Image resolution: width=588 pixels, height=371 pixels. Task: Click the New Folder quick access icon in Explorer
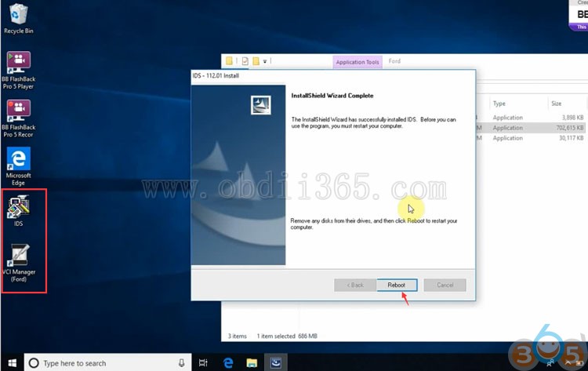[256, 60]
